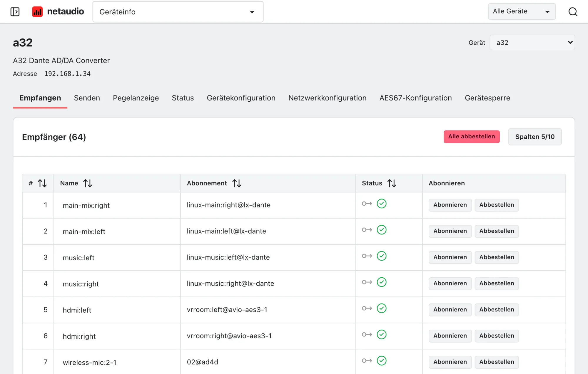588x374 pixels.
Task: Toggle the sidebar panel icon
Action: click(x=15, y=12)
